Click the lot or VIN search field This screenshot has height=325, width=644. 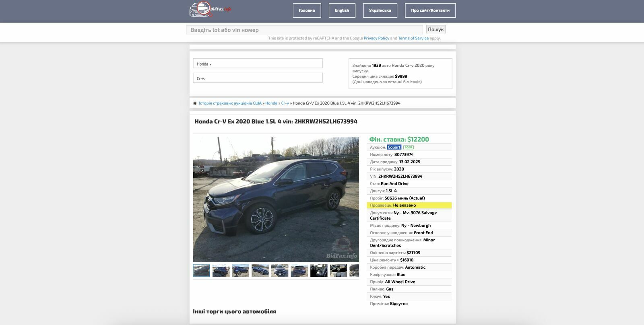(304, 30)
